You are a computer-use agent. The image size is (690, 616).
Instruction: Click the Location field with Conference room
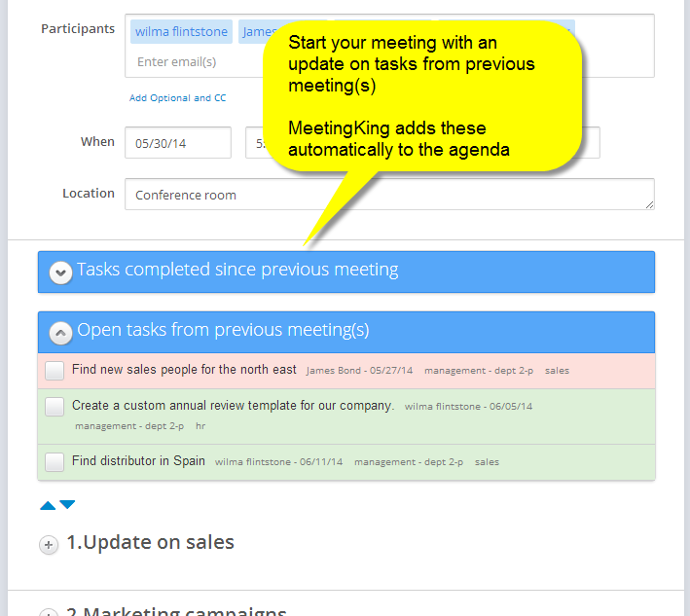(x=389, y=195)
